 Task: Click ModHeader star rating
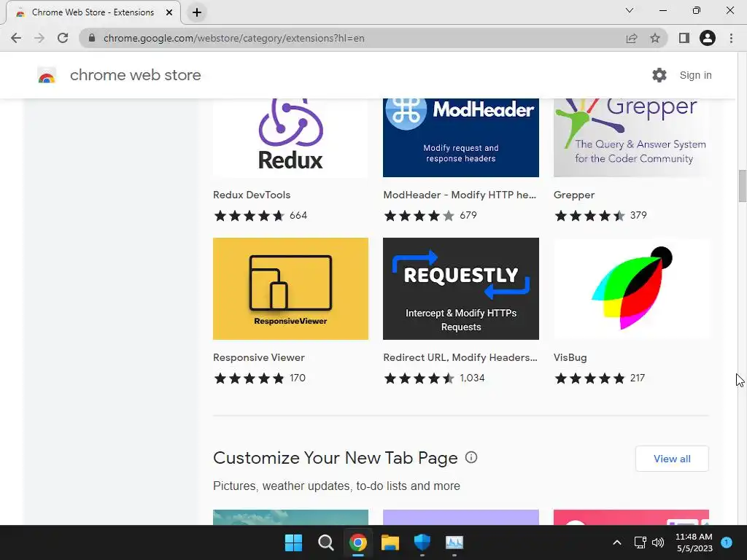(x=419, y=216)
